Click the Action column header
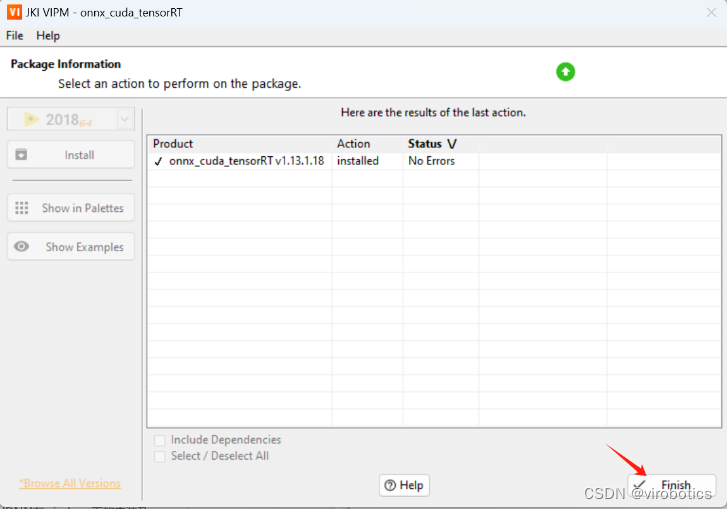Viewport: 727px width, 509px height. [367, 144]
